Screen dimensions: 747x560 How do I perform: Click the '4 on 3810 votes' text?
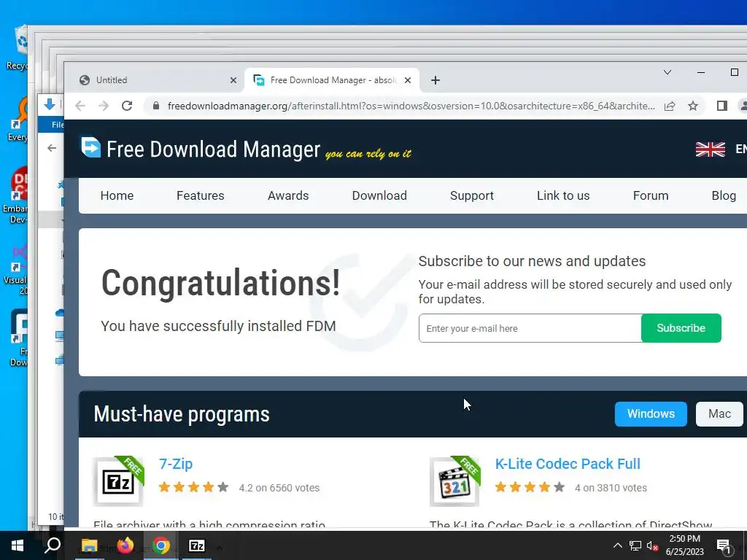coord(611,488)
